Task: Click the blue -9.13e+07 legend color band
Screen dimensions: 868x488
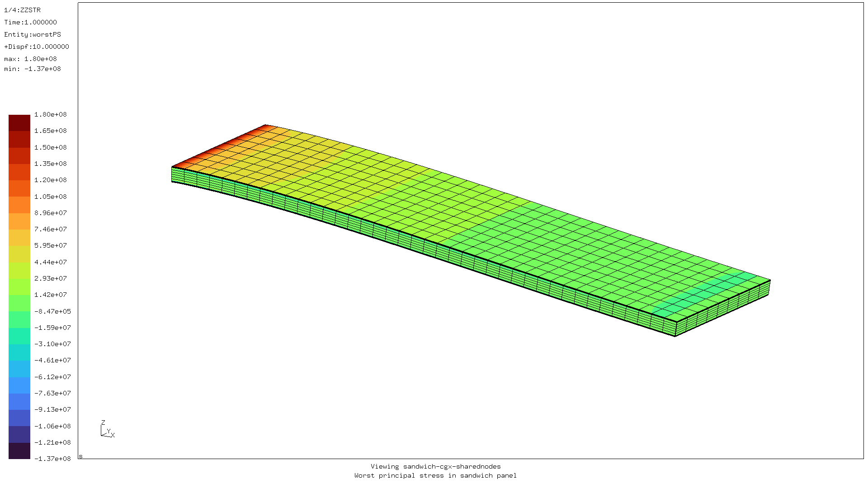Action: click(19, 402)
